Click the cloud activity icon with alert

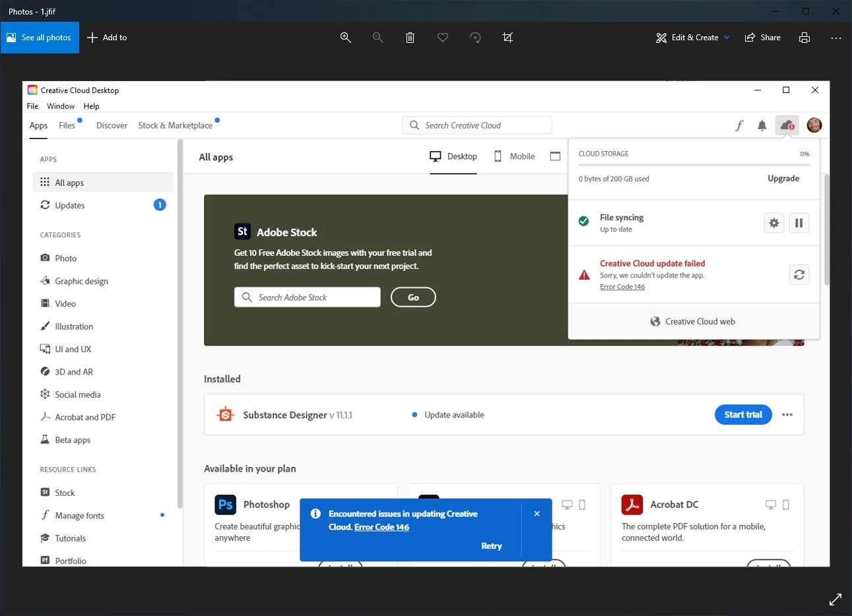coord(787,125)
